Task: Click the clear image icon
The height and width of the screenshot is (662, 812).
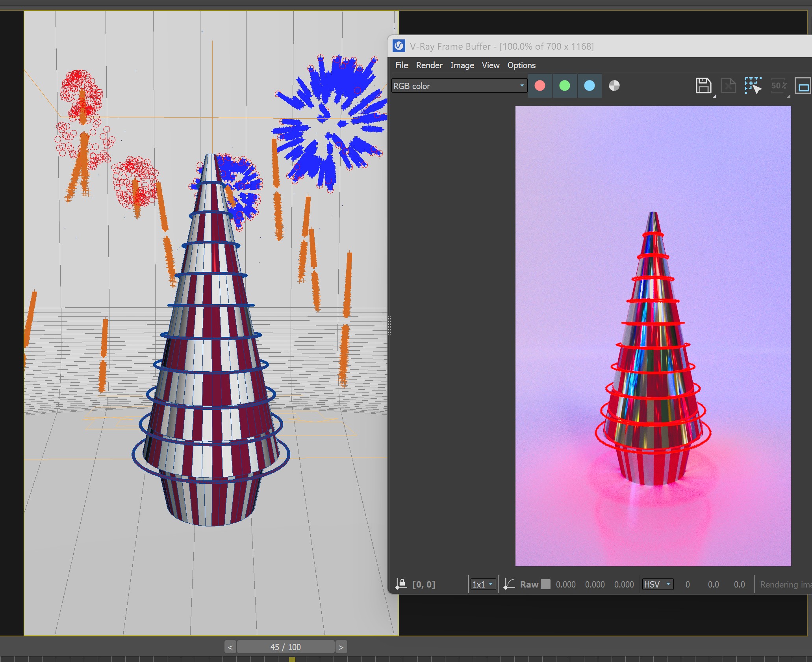Action: click(x=728, y=86)
